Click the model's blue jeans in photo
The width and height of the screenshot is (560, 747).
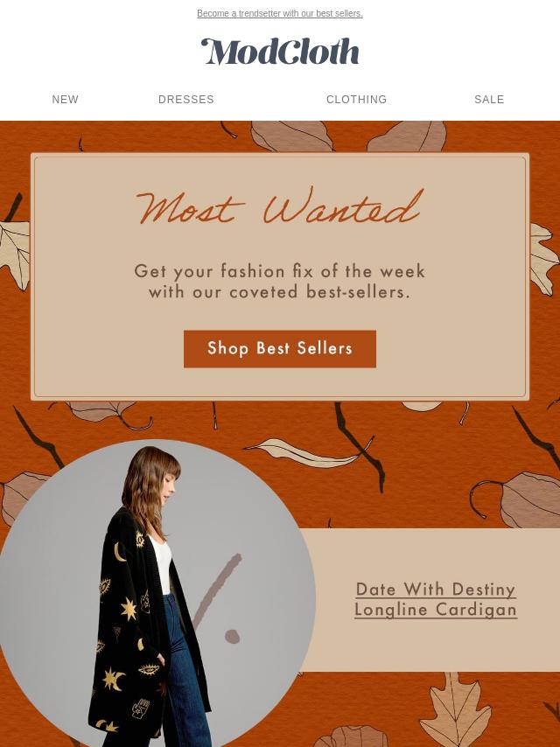pyautogui.click(x=184, y=676)
